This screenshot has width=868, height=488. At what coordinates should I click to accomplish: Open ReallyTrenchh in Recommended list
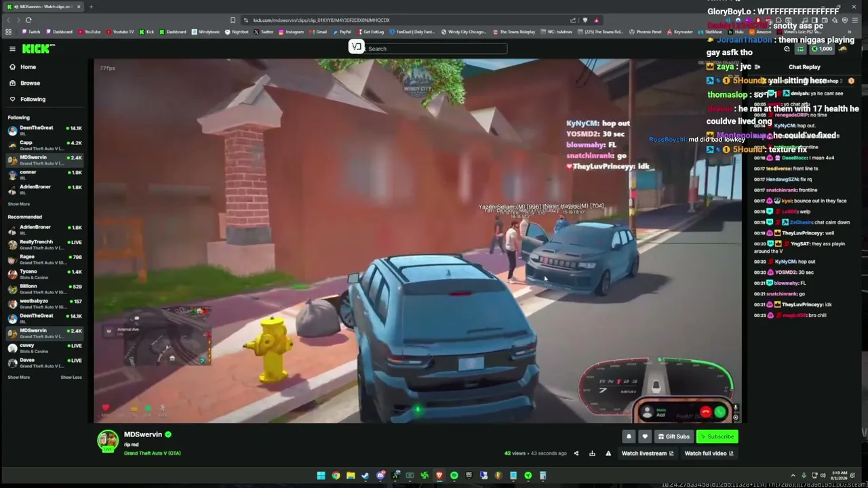point(45,245)
